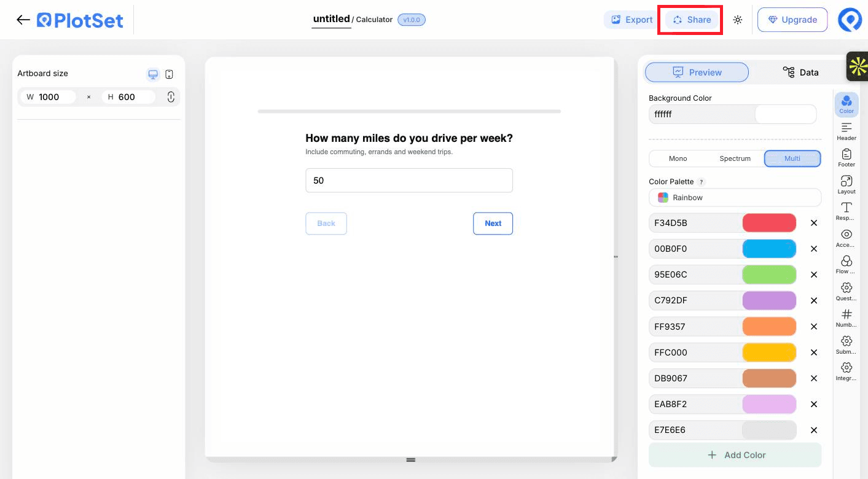Viewport: 868px width, 479px height.
Task: Select Spectrum color mode
Action: pyautogui.click(x=735, y=158)
